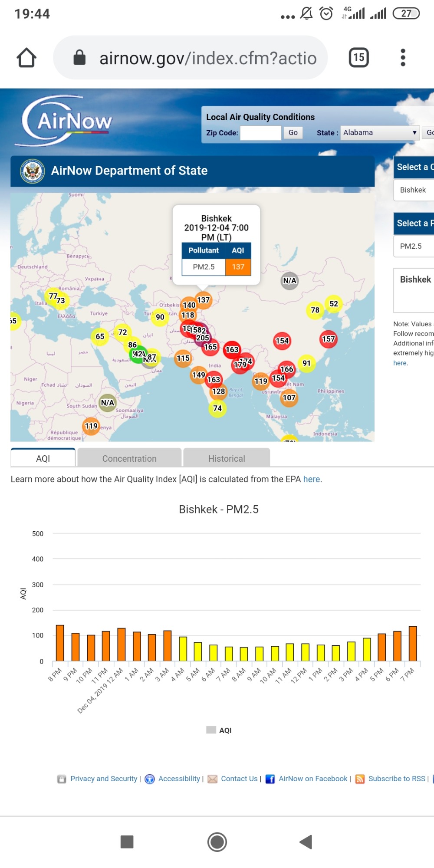
Task: Tap the Android back navigation button
Action: pyautogui.click(x=306, y=842)
